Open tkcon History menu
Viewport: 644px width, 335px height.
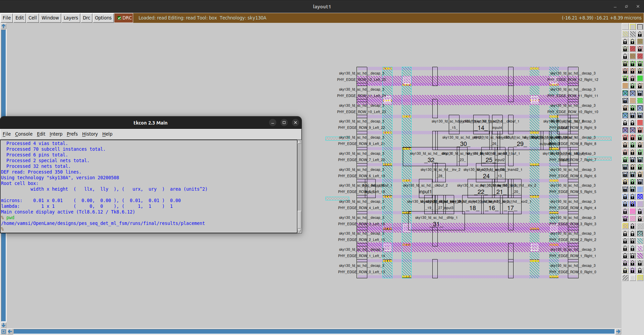90,134
